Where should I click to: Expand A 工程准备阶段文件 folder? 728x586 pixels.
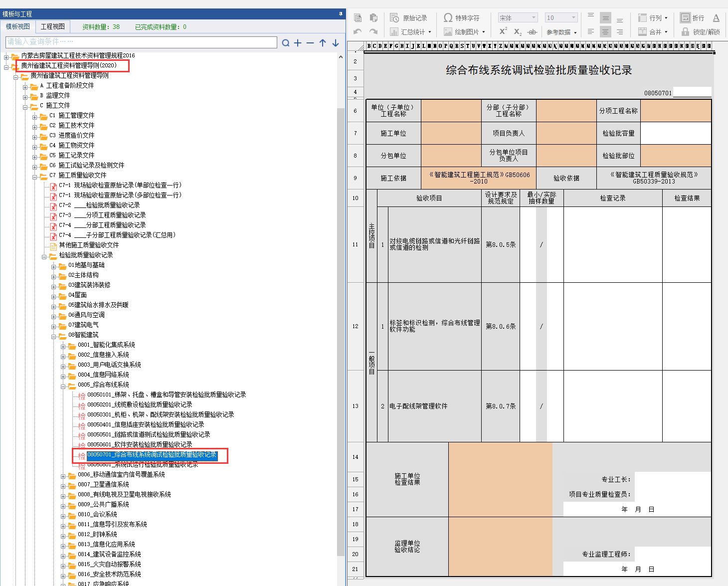[25, 87]
